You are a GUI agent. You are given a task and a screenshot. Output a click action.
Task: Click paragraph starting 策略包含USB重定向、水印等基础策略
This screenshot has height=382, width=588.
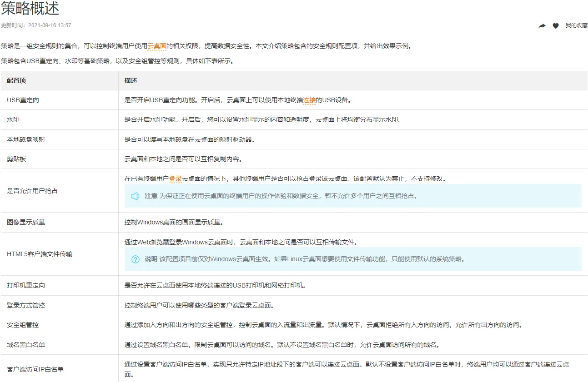coord(117,61)
